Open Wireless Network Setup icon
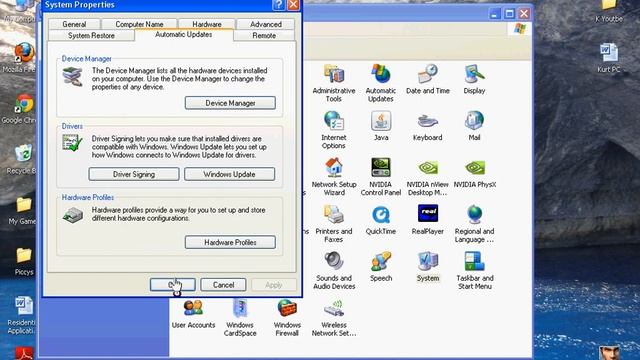The height and width of the screenshot is (360, 640). [334, 318]
